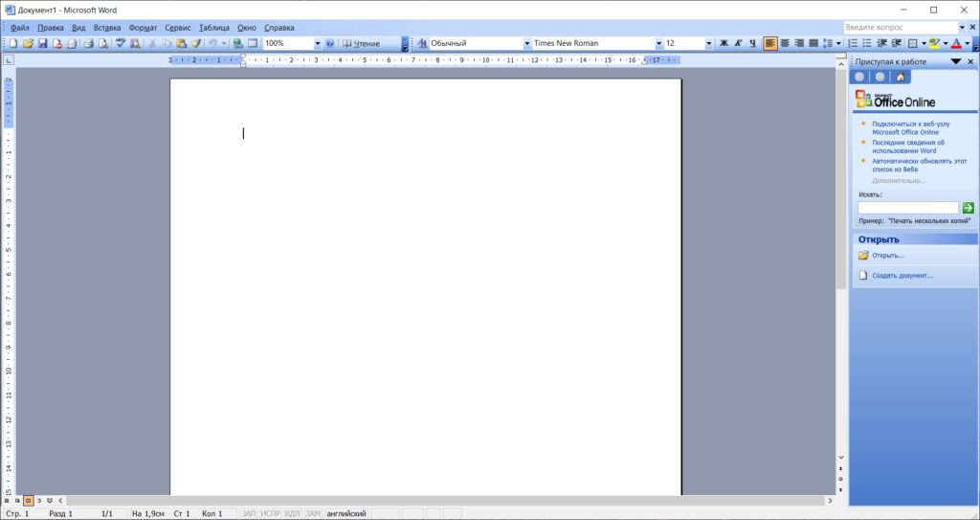Open the font size 12 dropdown
This screenshot has height=520, width=980.
[709, 43]
